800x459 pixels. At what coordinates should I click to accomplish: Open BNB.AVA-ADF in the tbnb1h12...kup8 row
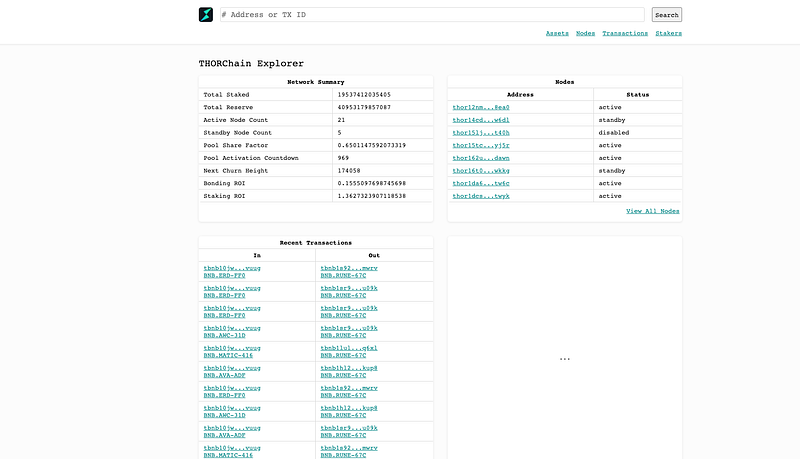point(224,375)
